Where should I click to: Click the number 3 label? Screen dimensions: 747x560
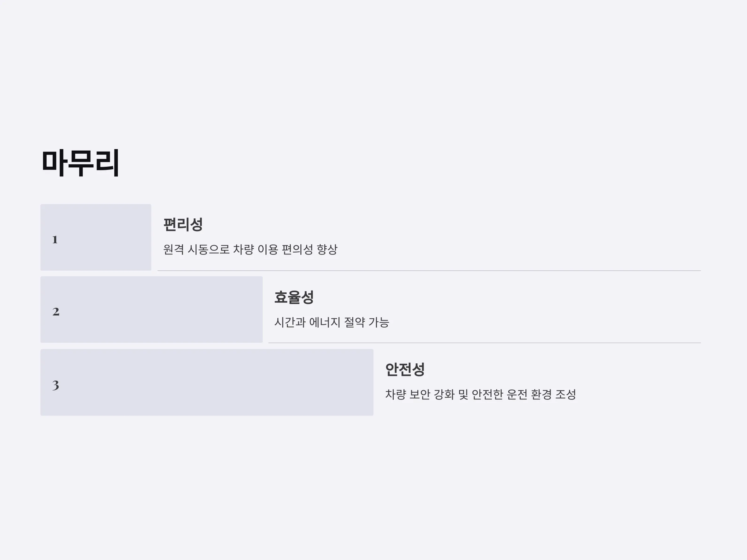tap(56, 385)
